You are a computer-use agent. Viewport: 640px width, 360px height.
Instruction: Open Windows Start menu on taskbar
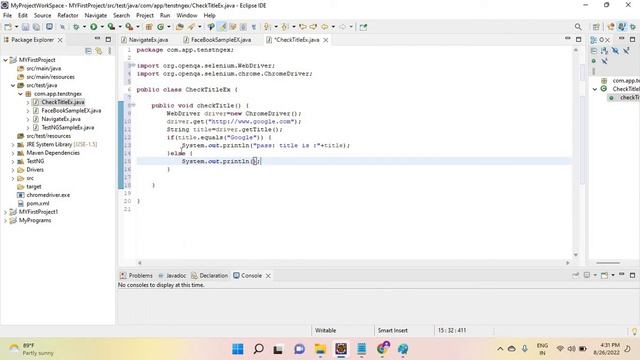coord(238,349)
